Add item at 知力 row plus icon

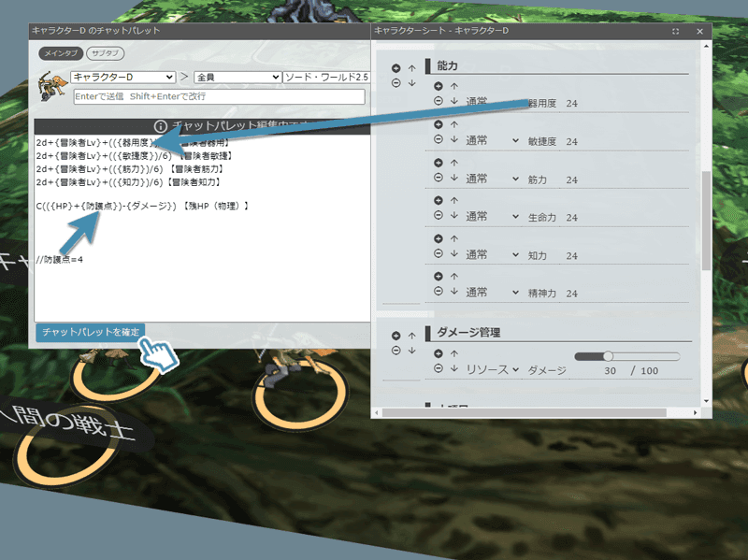click(439, 238)
